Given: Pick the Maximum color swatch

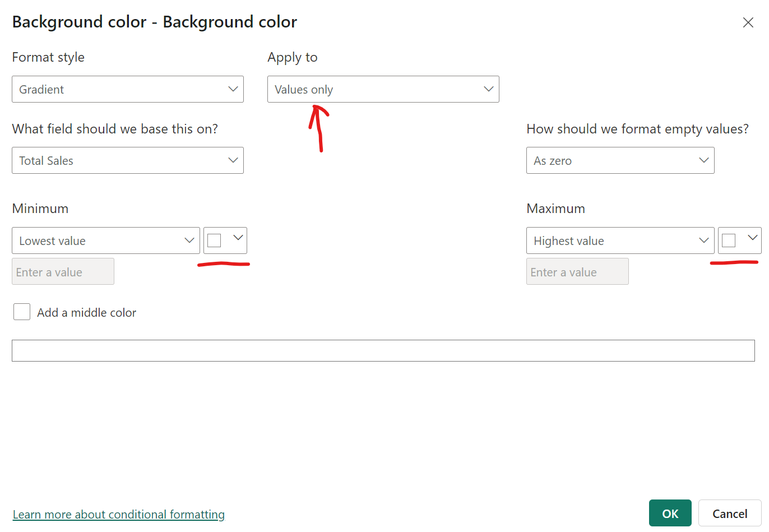Looking at the screenshot, I should (x=740, y=240).
